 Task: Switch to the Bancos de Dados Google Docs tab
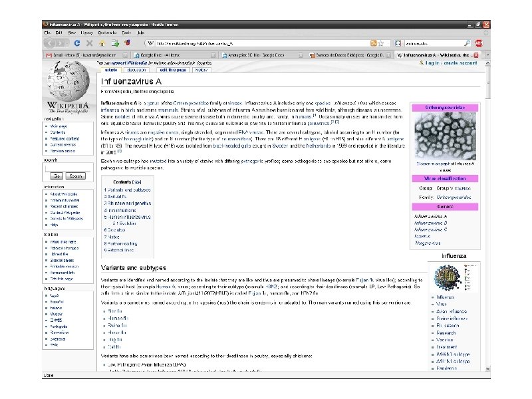click(x=350, y=55)
